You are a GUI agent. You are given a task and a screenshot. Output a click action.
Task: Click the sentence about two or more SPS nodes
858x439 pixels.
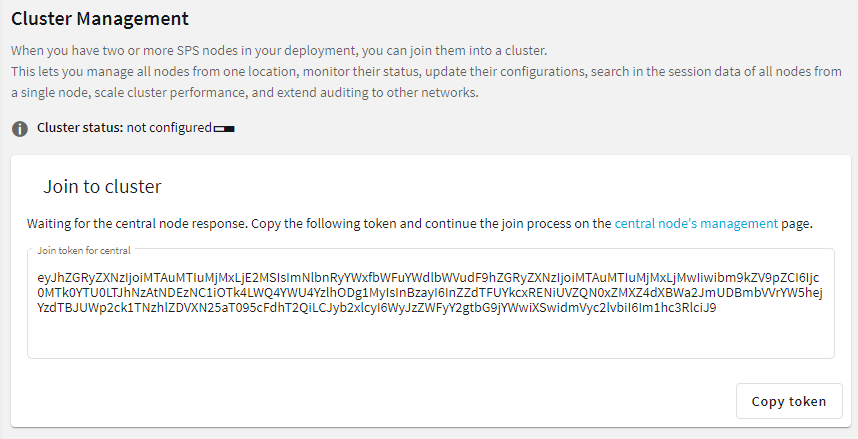pyautogui.click(x=279, y=50)
